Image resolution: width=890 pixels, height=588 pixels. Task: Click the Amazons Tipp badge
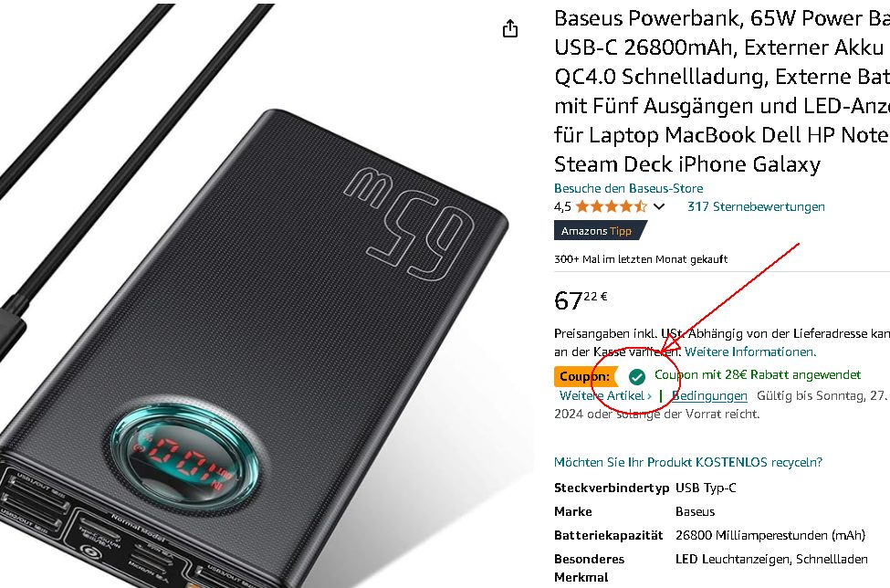click(x=601, y=230)
